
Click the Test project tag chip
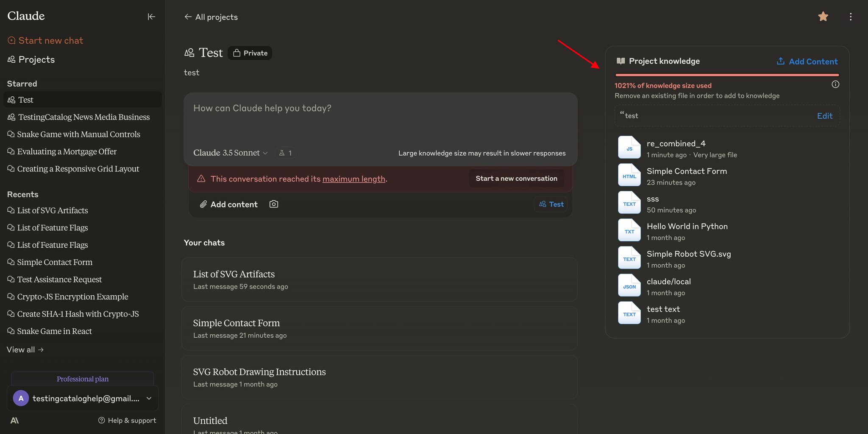551,204
